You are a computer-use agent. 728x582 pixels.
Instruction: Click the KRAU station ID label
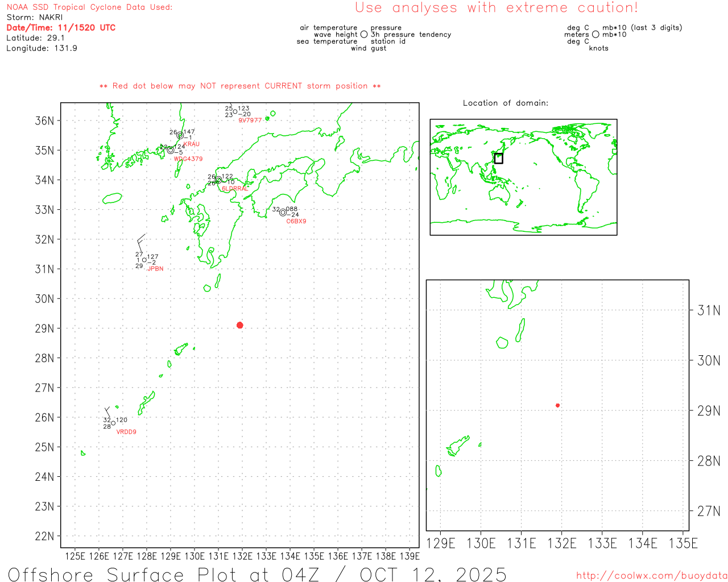point(192,144)
